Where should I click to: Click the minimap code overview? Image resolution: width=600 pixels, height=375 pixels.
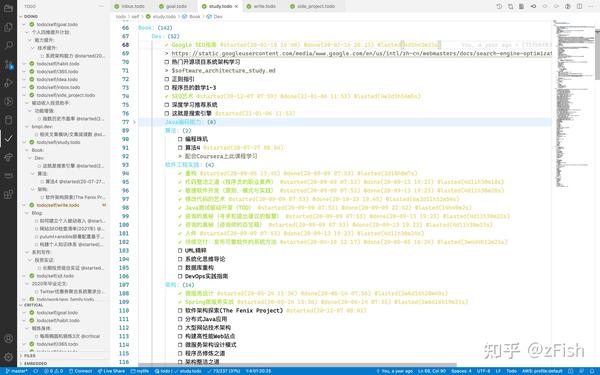pyautogui.click(x=572, y=103)
